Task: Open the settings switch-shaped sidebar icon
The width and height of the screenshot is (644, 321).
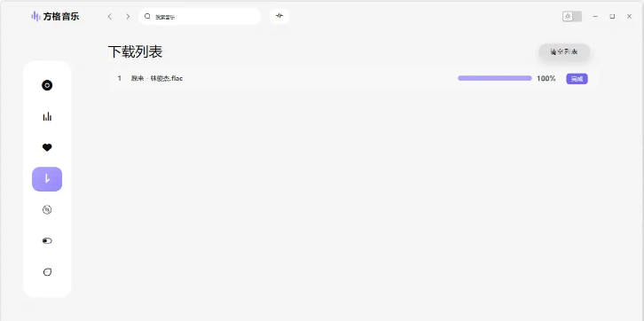Action: 47,241
